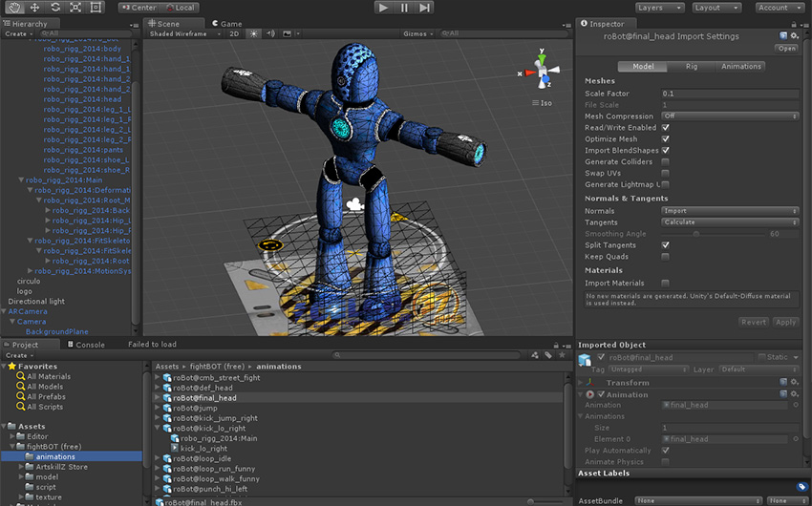
Task: Open Project Create menu
Action: 19,355
